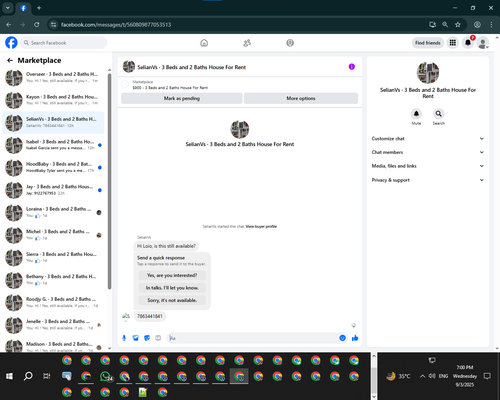Screen dimensions: 500x400
Task: Click Mark as pending button
Action: click(x=182, y=98)
